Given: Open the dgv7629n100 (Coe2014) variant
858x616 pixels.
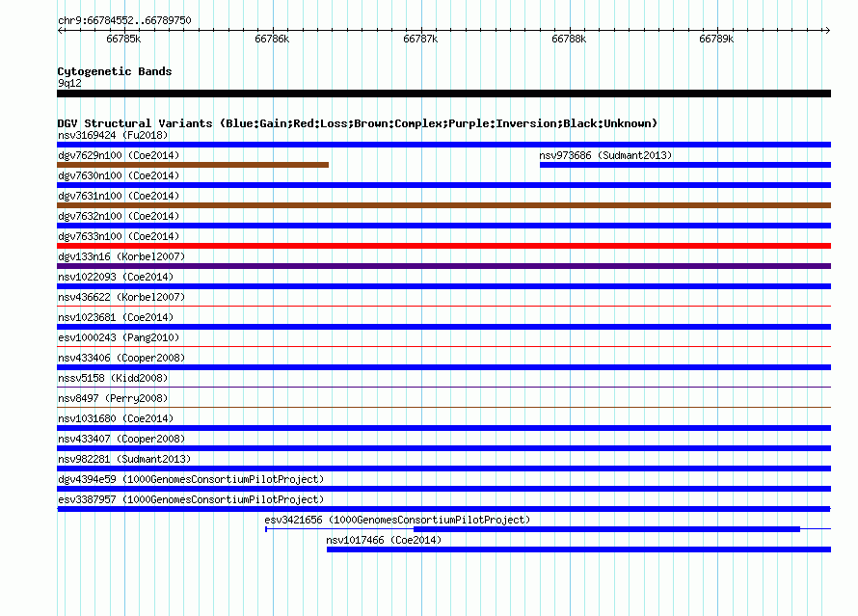Looking at the screenshot, I should tap(119, 155).
